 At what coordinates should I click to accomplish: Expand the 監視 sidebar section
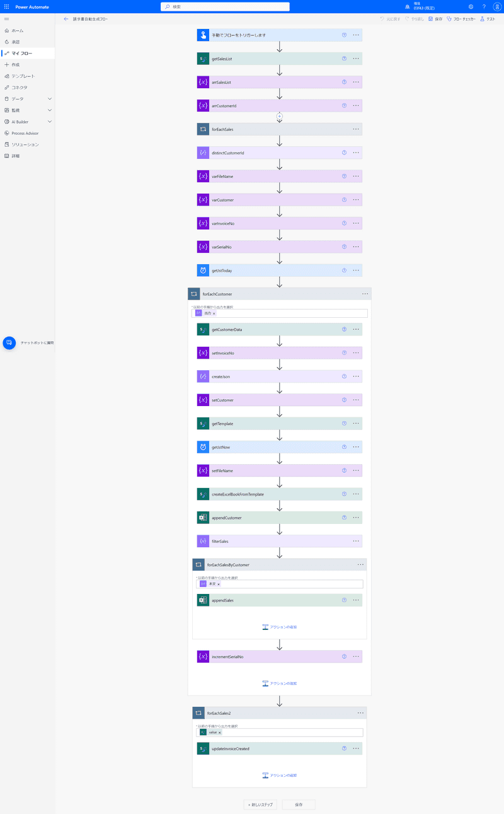click(50, 110)
